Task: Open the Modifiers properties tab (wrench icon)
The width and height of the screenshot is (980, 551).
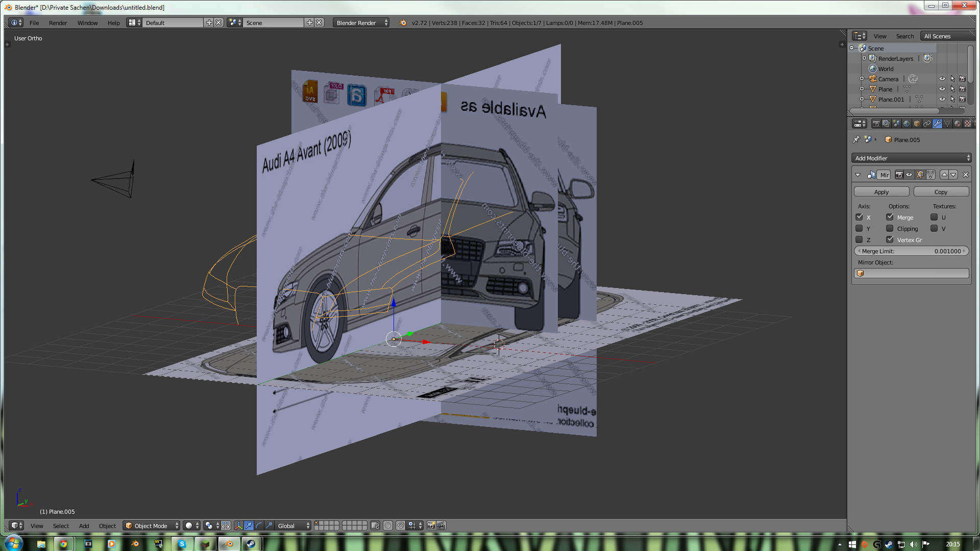Action: point(937,124)
